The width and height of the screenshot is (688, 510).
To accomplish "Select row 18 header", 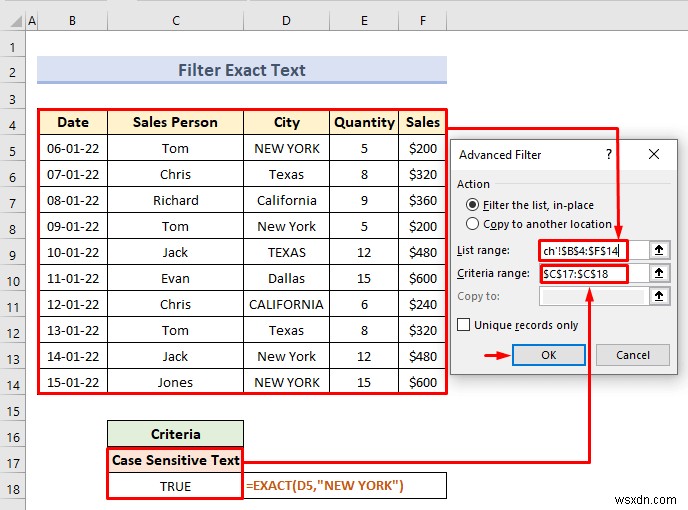I will [12, 489].
